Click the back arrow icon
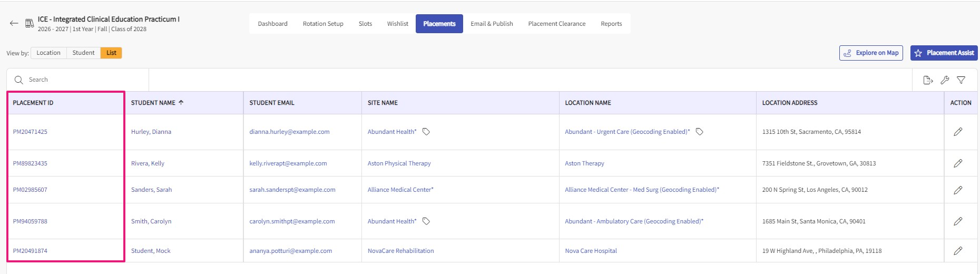 click(14, 23)
